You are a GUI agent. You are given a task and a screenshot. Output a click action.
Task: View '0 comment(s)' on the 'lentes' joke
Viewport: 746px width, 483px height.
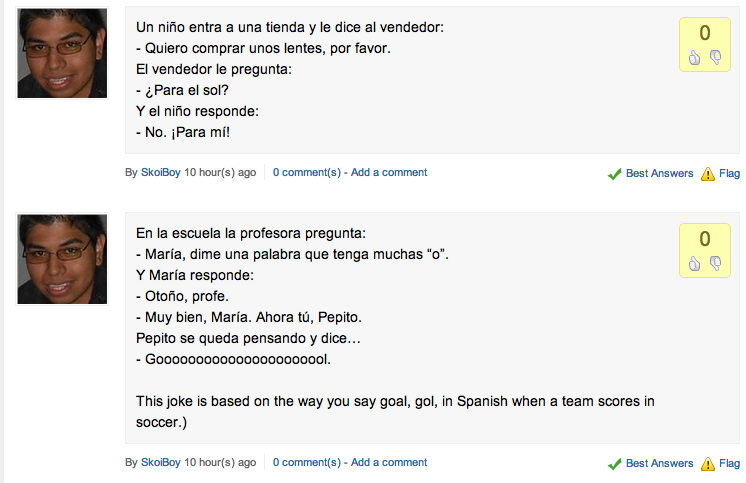tap(306, 173)
